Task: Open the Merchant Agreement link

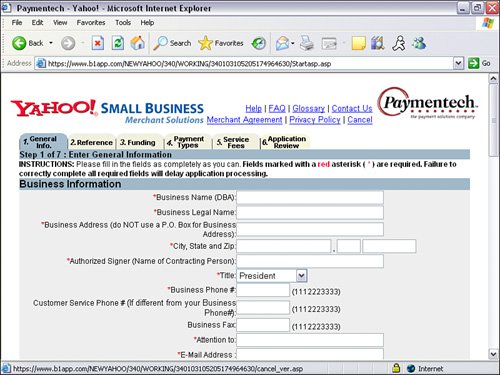Action: tap(244, 120)
